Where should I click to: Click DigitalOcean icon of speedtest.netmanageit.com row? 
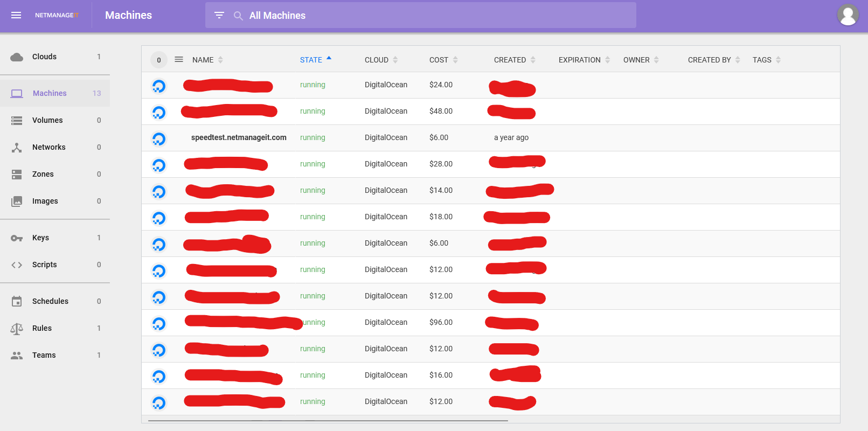(x=159, y=138)
